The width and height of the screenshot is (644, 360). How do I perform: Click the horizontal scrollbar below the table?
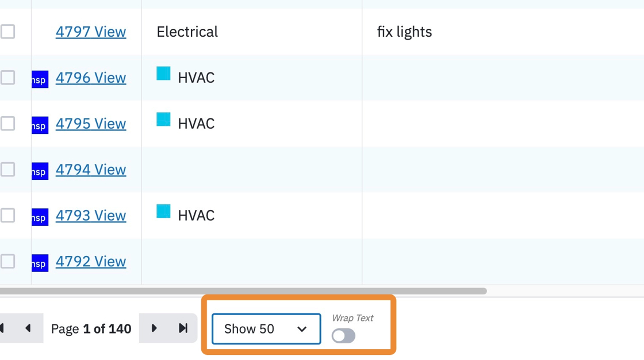point(243,291)
